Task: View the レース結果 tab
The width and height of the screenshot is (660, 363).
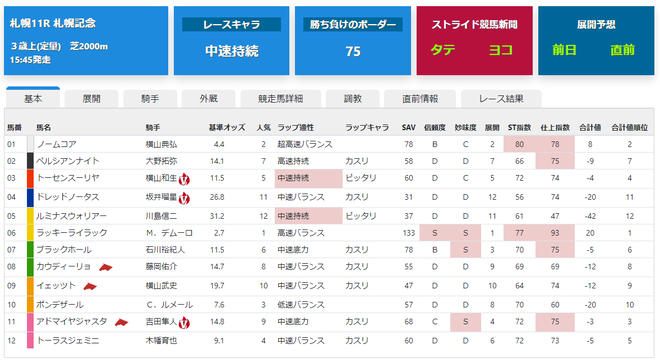Action: [501, 99]
